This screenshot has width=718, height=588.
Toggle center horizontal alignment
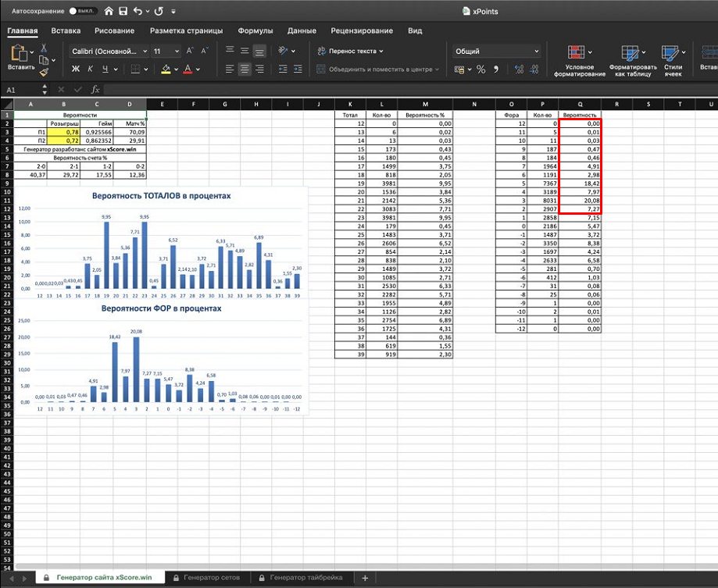coord(245,69)
